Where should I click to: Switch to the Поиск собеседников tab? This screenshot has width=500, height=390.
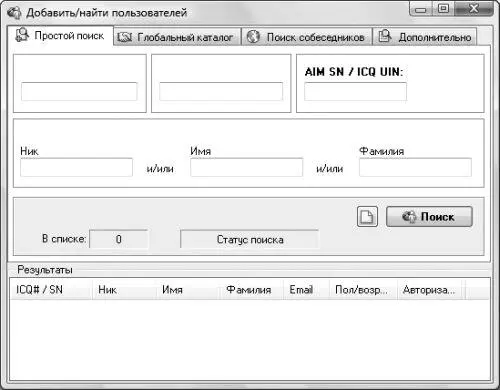307,37
